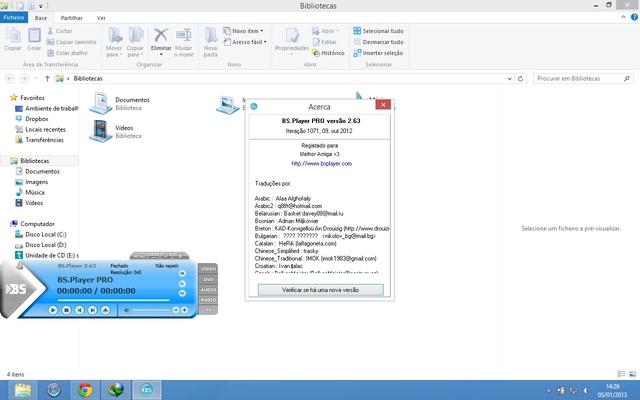Click Colar atalho in ribbon

click(x=67, y=53)
